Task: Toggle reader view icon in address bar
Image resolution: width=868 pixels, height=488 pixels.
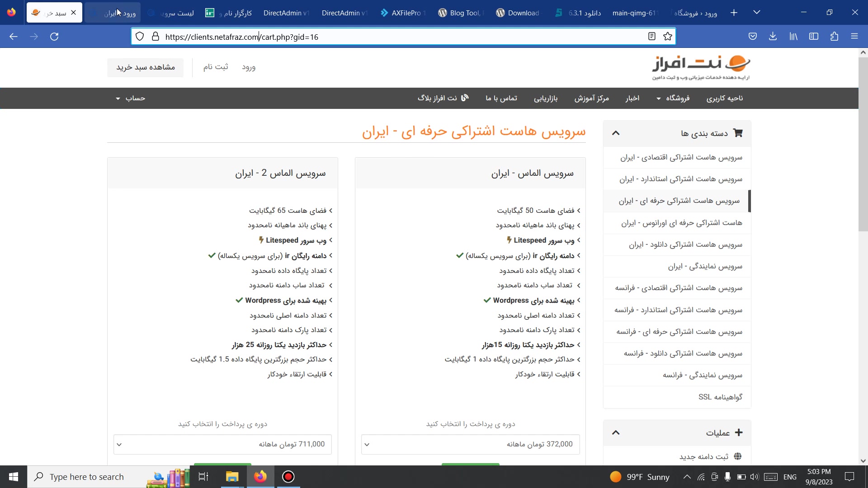Action: pos(651,37)
